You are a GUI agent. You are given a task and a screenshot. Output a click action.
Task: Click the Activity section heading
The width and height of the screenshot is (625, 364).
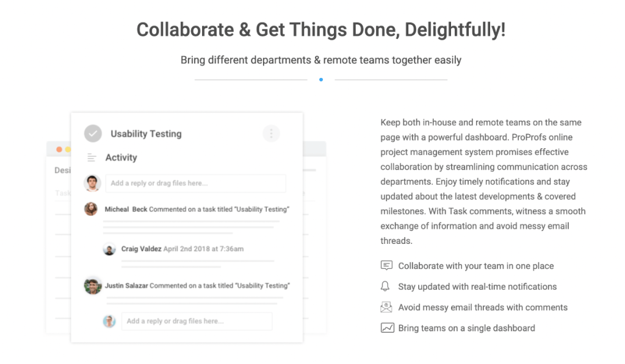[x=121, y=157]
